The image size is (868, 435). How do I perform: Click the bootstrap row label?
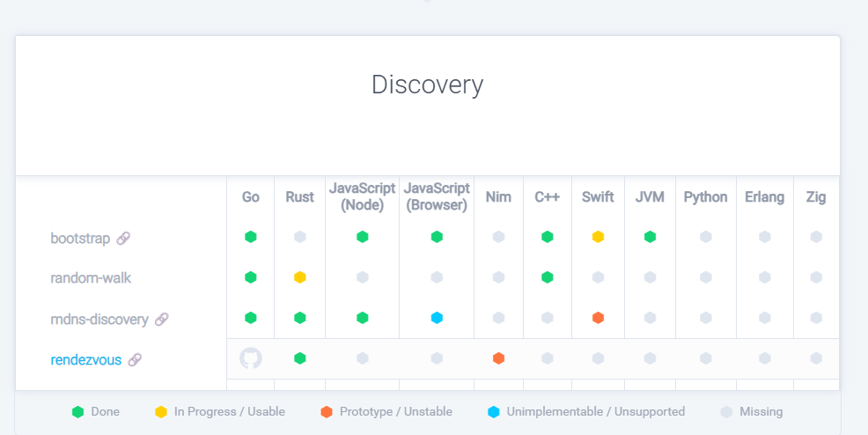(80, 238)
